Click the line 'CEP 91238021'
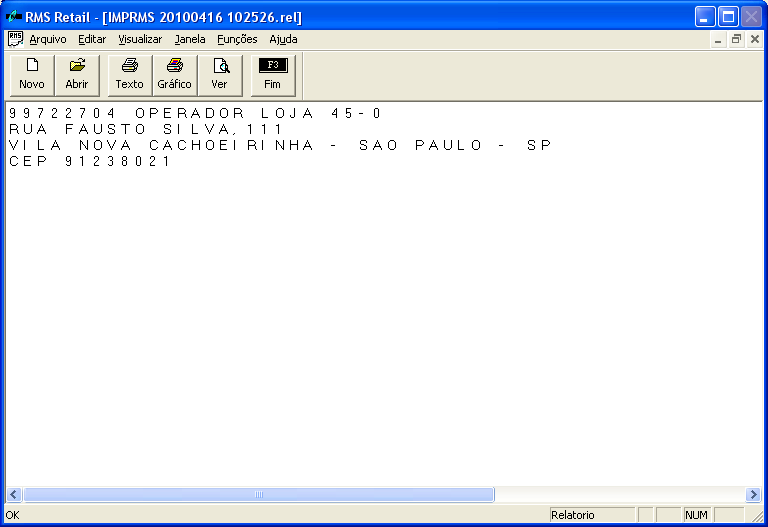The height and width of the screenshot is (527, 768). [90, 161]
